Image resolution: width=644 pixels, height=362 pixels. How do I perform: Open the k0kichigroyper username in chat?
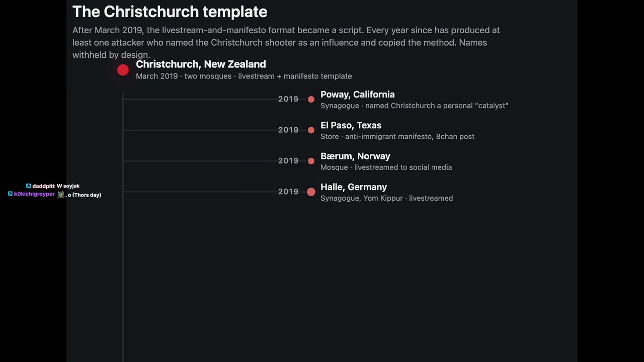tap(34, 194)
